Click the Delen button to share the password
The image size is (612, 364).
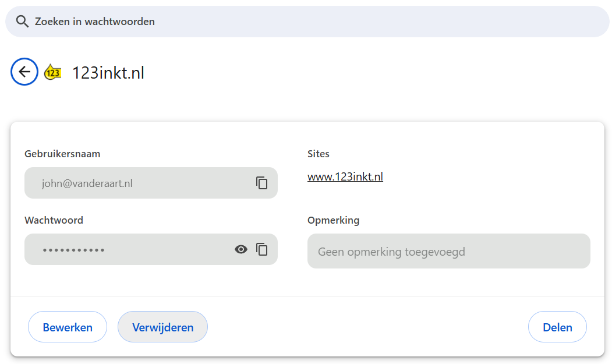click(x=557, y=327)
